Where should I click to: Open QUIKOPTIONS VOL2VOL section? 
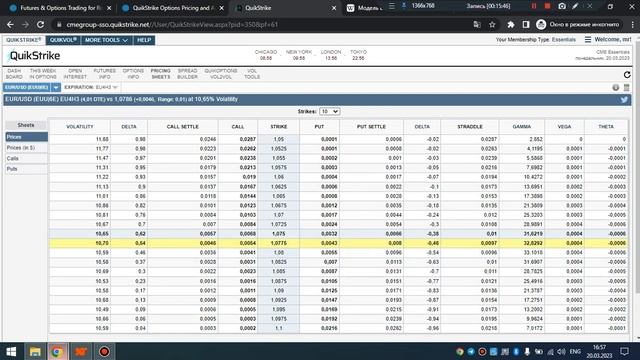[221, 74]
